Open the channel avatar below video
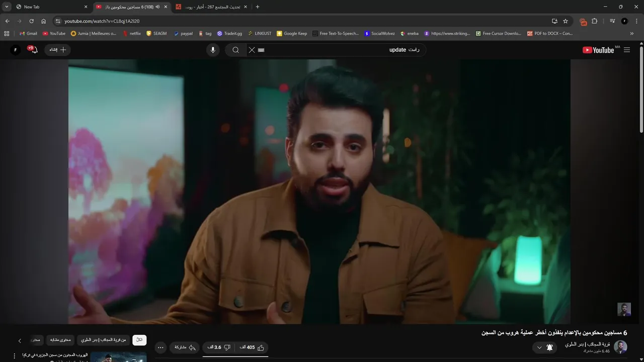 (620, 347)
